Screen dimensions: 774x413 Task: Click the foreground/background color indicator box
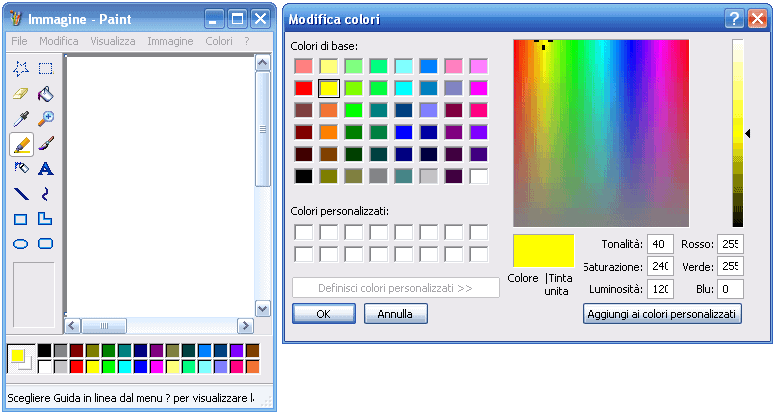21,359
